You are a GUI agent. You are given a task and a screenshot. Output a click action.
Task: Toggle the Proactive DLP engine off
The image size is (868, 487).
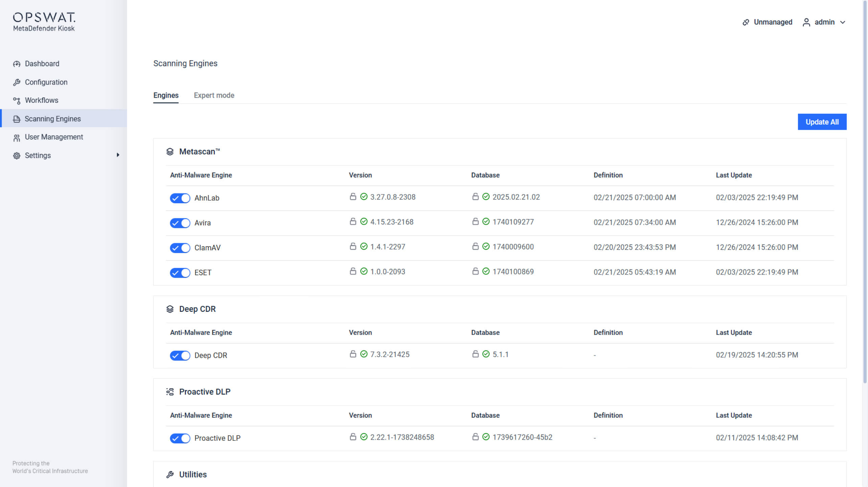(x=180, y=438)
